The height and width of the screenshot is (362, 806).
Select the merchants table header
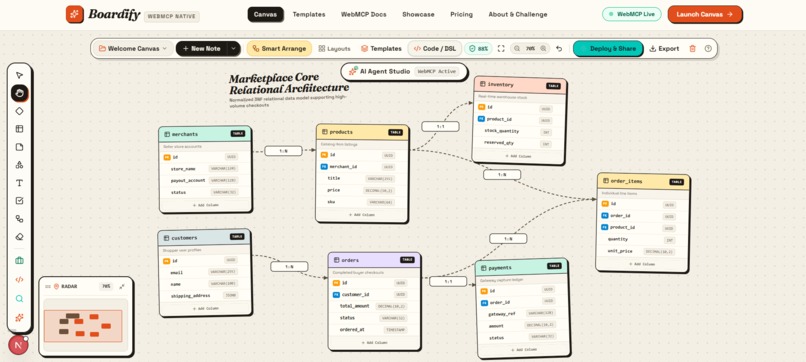(205, 134)
